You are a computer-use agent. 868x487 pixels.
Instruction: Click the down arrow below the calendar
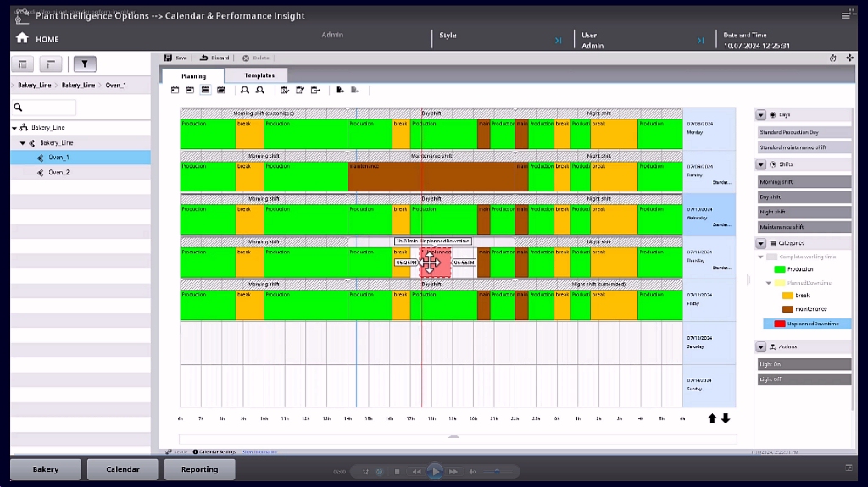726,418
